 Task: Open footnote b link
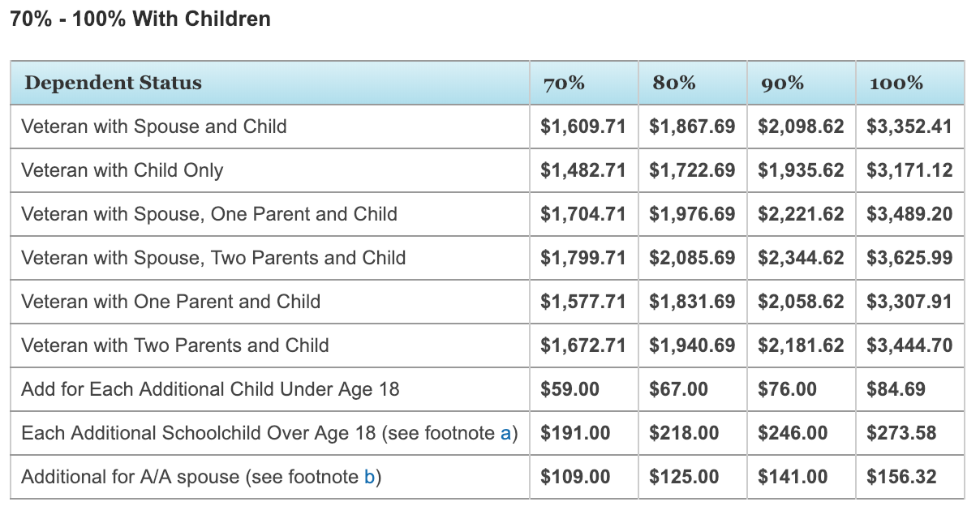click(370, 477)
